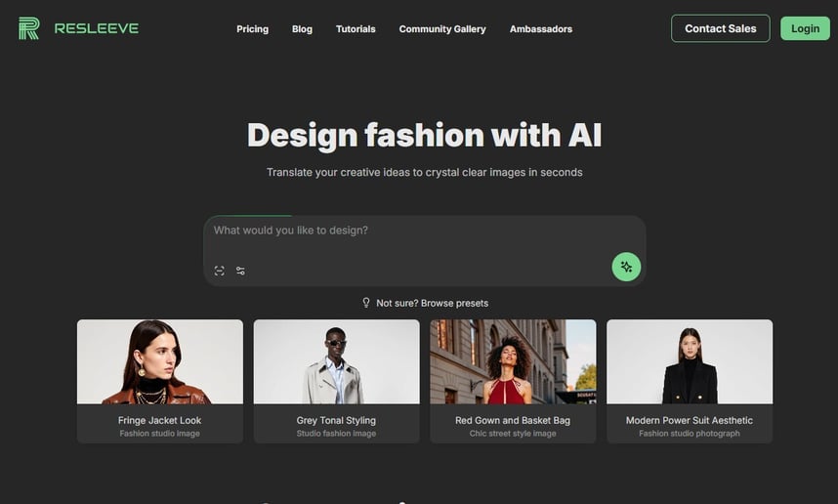Open the Tutorials nav link
Viewport: 838px width, 504px height.
356,29
